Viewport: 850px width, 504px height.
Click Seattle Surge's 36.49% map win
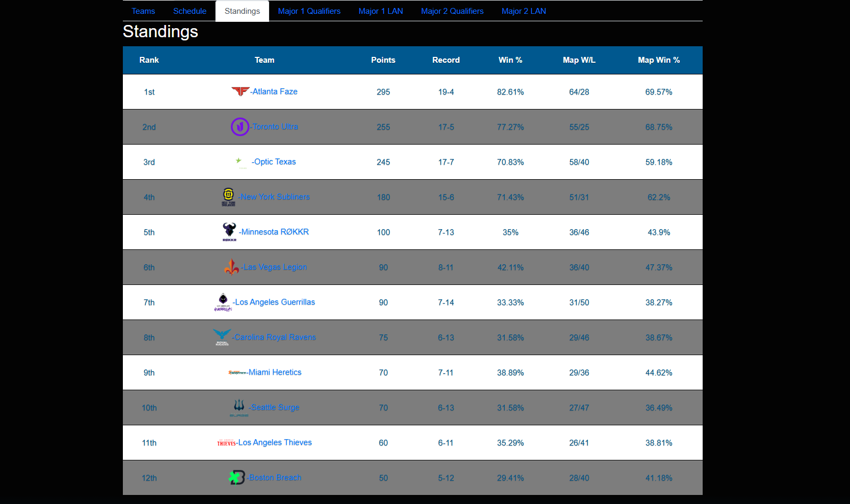659,408
